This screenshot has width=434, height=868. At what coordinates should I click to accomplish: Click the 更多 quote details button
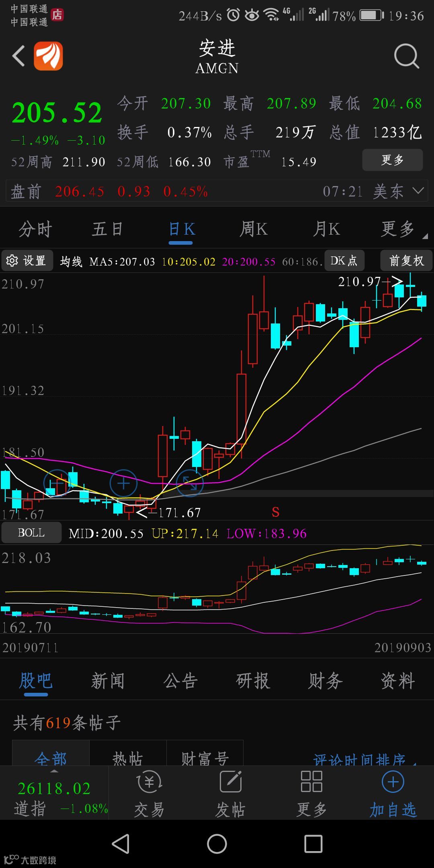pos(392,160)
